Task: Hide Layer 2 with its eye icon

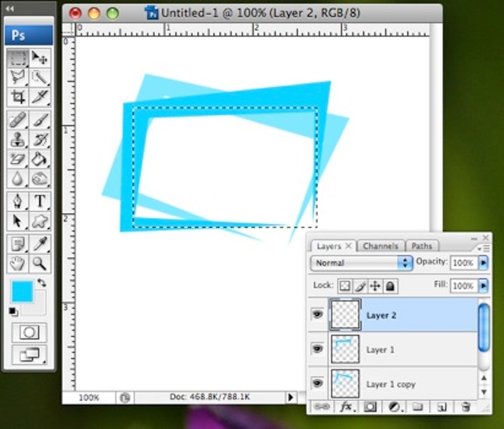Action: 317,314
